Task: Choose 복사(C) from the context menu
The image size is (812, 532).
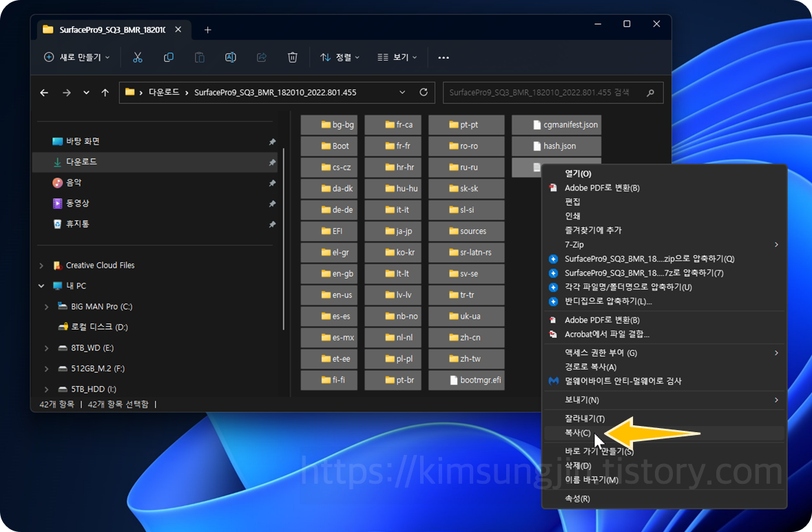Action: tap(664, 433)
